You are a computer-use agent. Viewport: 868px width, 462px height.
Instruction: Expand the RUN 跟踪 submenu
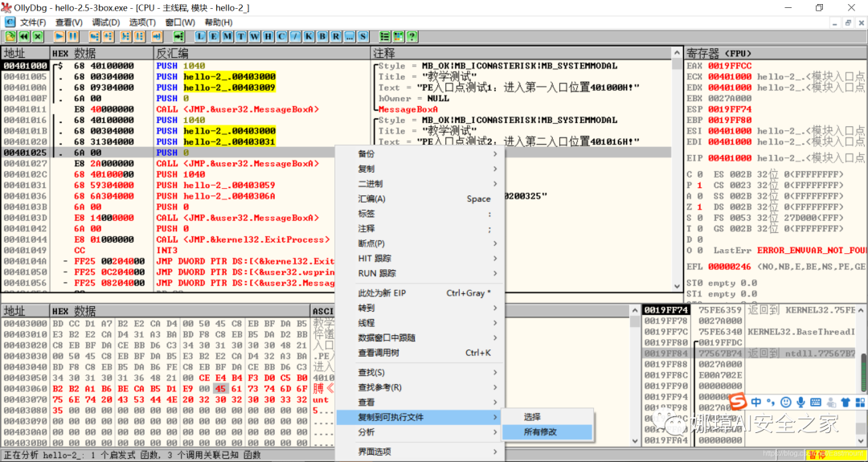coord(420,272)
